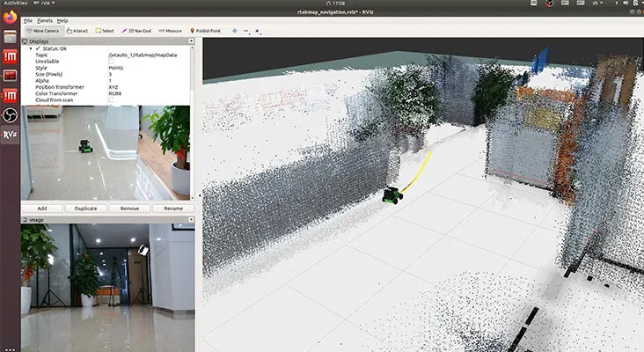The image size is (644, 352).
Task: Open the zh input source dropdown
Action: [x=597, y=4]
